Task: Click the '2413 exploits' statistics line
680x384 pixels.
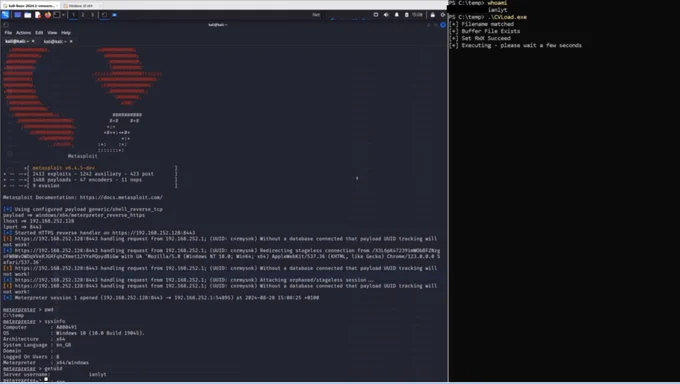Action: 93,174
